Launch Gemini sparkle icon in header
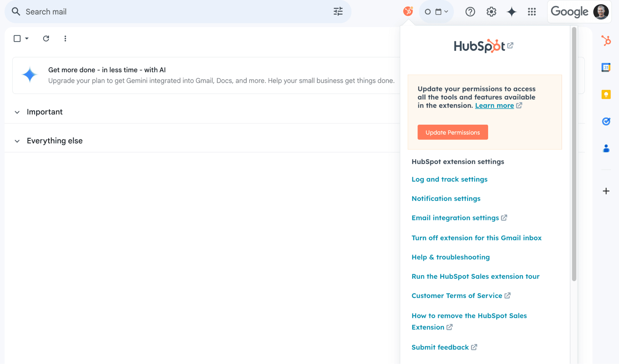Image resolution: width=619 pixels, height=364 pixels. [512, 12]
